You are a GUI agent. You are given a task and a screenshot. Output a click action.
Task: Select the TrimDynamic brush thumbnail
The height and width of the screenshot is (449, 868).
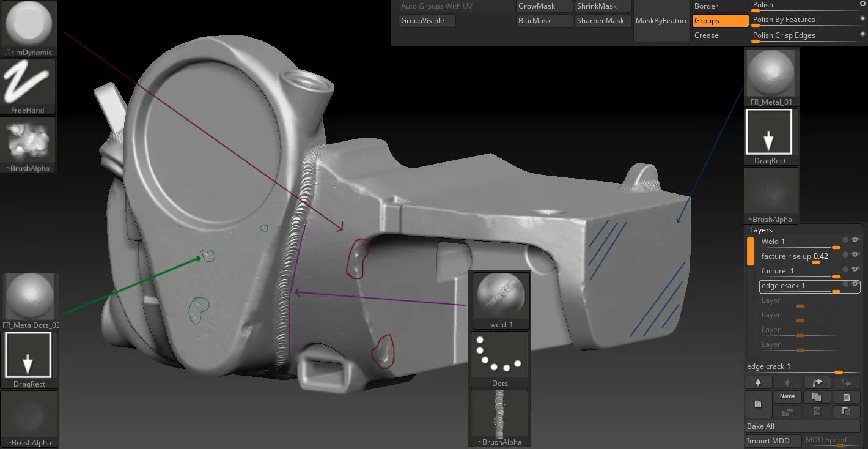[29, 29]
